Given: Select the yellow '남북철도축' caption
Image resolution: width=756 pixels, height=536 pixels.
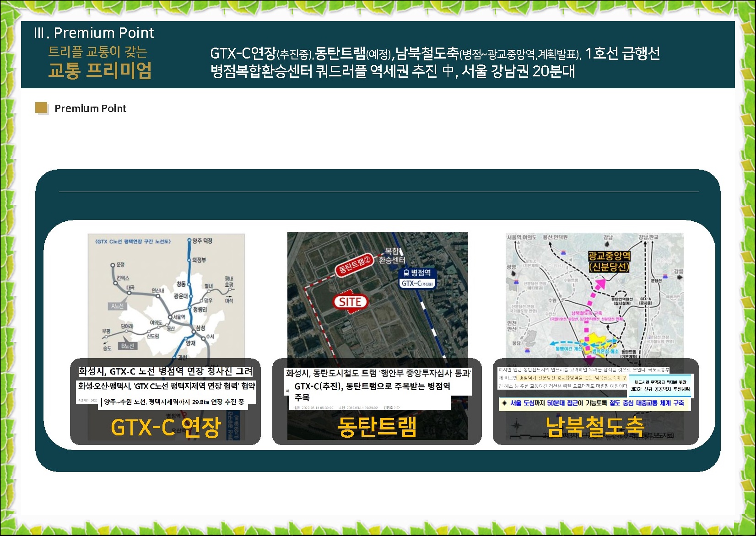Looking at the screenshot, I should pyautogui.click(x=594, y=427).
